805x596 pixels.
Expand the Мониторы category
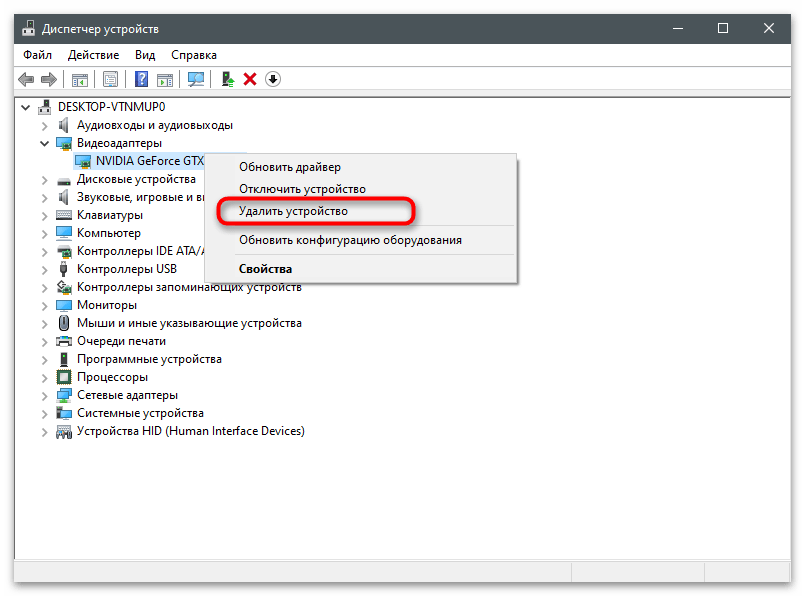coord(45,306)
